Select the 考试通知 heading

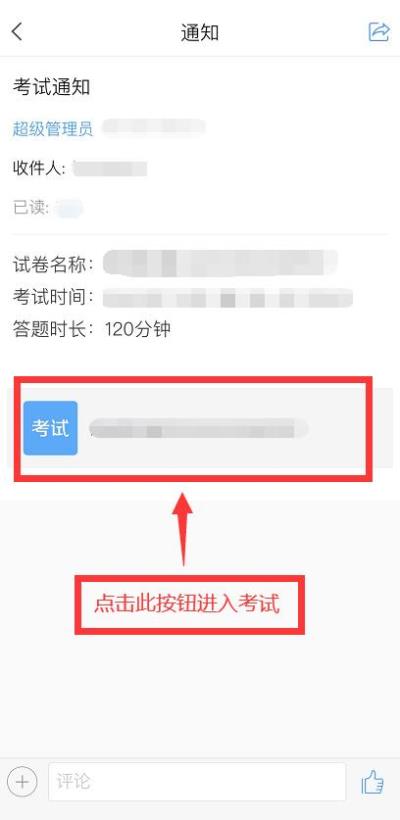pos(51,87)
